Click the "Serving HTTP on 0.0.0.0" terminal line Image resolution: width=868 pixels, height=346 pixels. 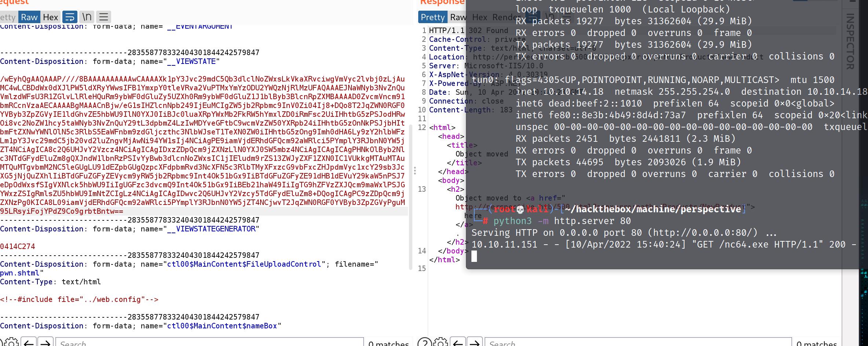click(624, 233)
